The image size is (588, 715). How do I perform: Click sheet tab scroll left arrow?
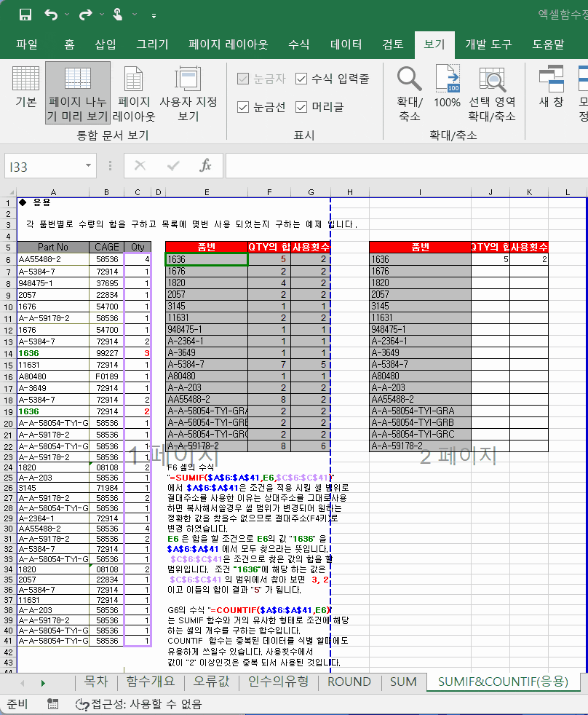(x=22, y=683)
